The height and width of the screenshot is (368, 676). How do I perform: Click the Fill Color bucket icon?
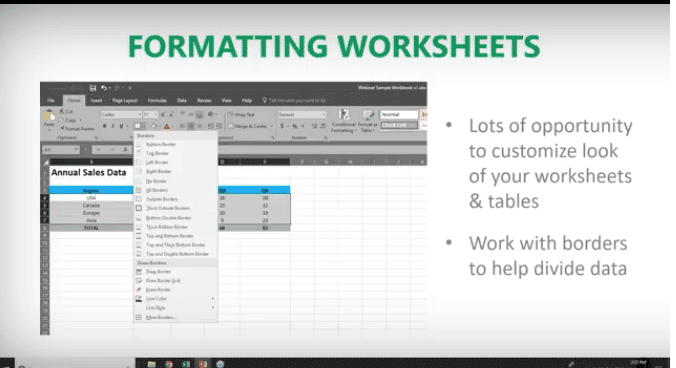[154, 126]
